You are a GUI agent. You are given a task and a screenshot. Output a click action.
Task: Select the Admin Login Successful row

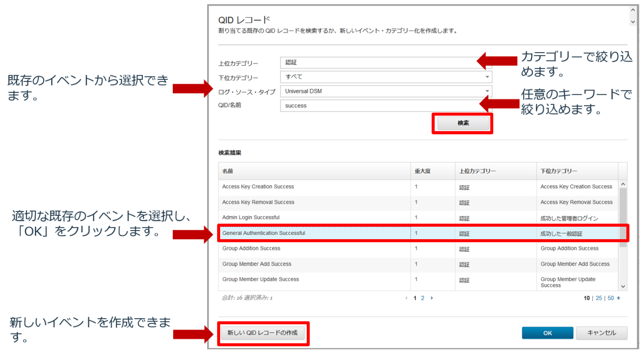tap(418, 218)
